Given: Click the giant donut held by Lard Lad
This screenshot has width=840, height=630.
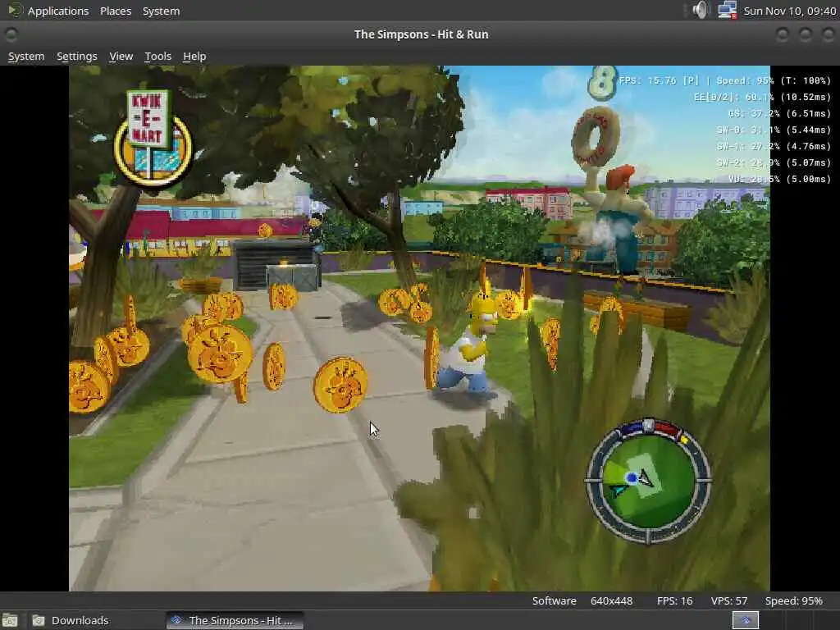Looking at the screenshot, I should pos(596,137).
